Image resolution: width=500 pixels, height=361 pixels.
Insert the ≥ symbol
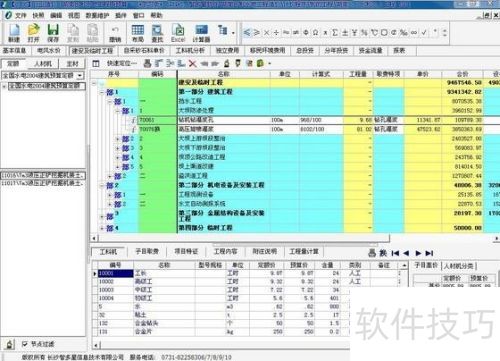click(257, 33)
